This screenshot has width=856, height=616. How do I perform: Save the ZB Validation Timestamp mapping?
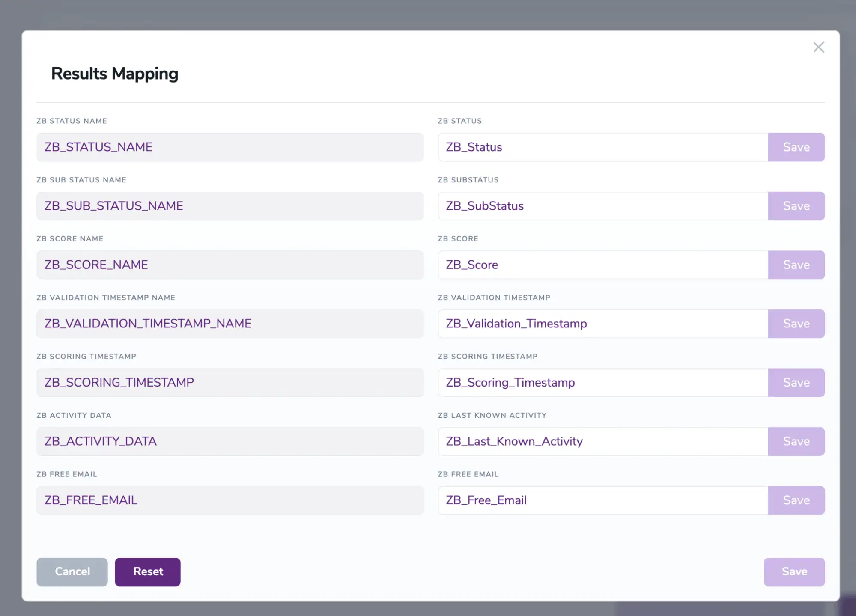pyautogui.click(x=796, y=324)
